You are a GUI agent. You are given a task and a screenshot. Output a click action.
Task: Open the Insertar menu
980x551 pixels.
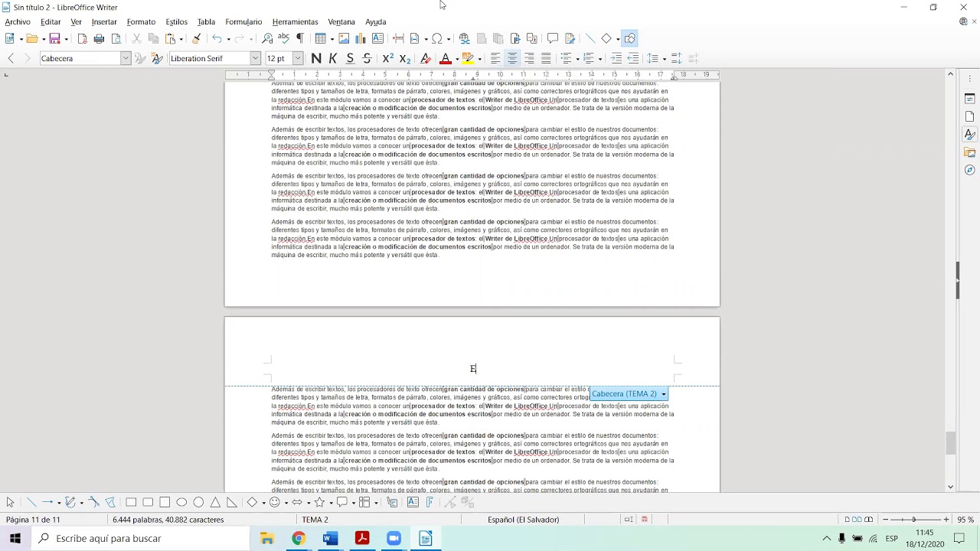click(104, 21)
